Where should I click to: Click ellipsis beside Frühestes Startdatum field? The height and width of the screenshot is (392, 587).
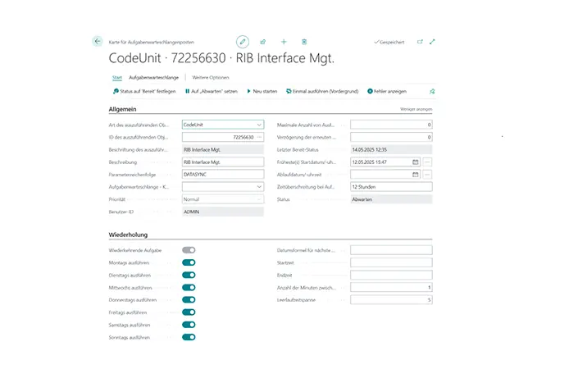pyautogui.click(x=427, y=162)
